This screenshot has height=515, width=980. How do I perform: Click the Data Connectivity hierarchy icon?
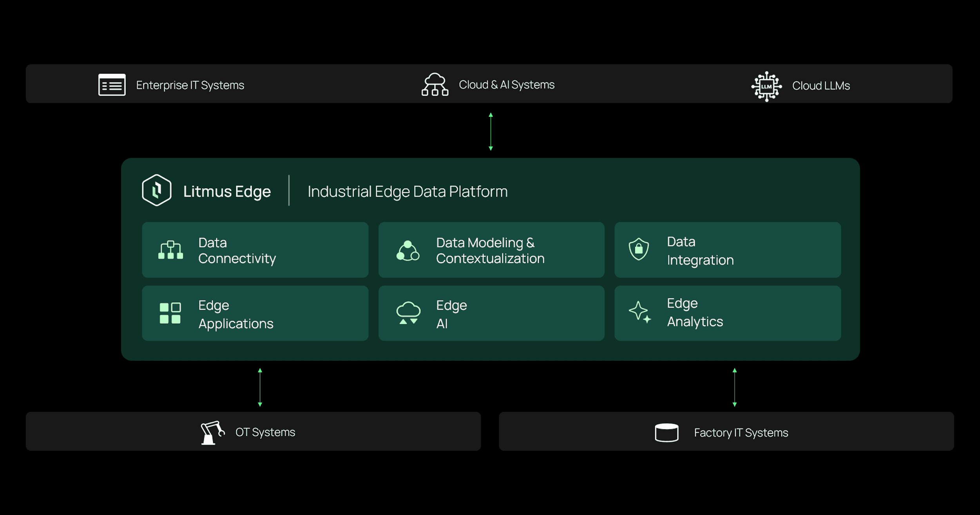[x=170, y=250]
